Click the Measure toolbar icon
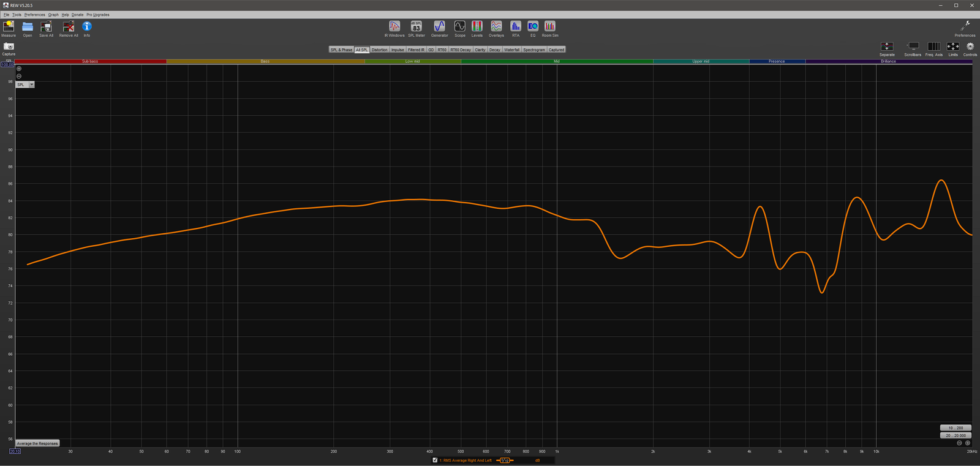Image resolution: width=980 pixels, height=466 pixels. (x=9, y=28)
